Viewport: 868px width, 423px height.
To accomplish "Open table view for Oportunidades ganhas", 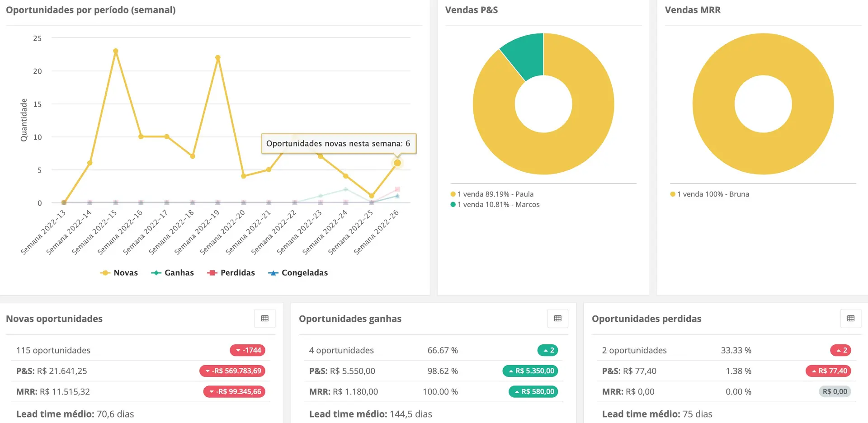I will click(x=558, y=319).
